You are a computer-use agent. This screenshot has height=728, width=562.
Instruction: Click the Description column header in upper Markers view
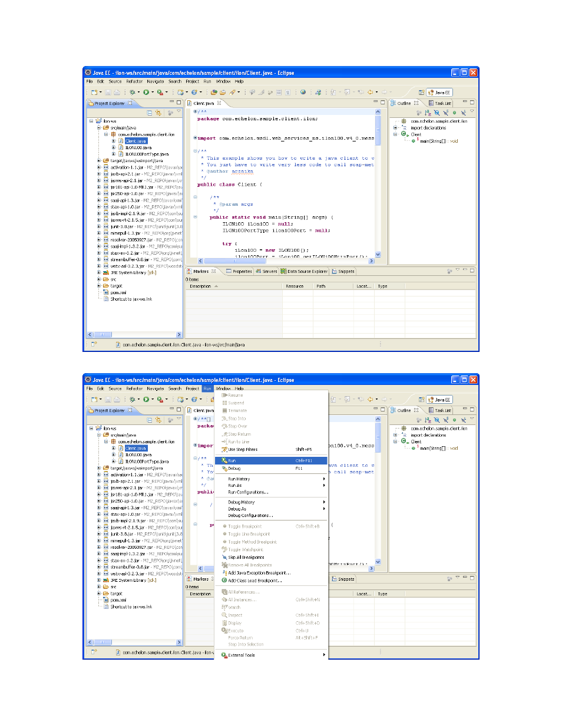pos(233,286)
